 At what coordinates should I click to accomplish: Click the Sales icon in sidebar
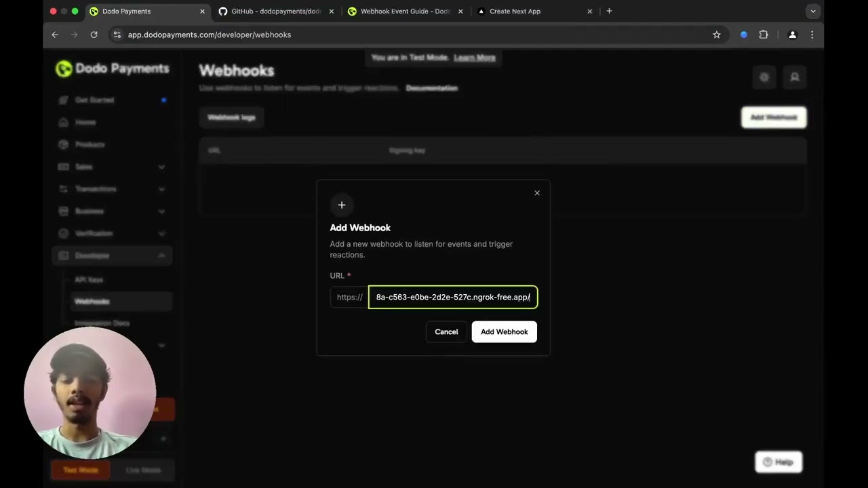[x=63, y=167]
